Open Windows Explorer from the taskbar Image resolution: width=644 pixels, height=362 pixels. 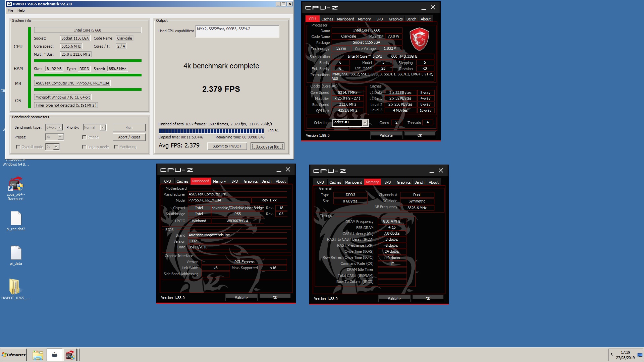click(38, 355)
